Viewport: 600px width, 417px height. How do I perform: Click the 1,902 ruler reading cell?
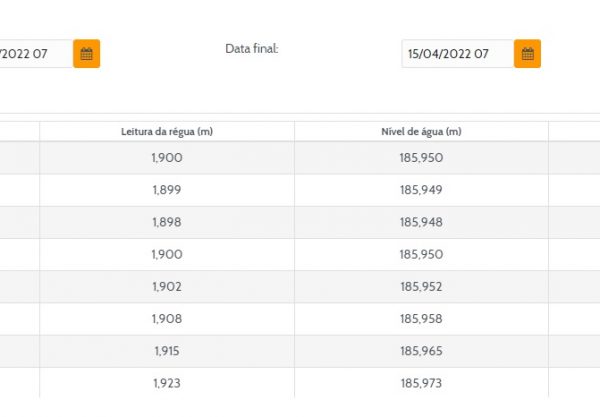pos(167,286)
